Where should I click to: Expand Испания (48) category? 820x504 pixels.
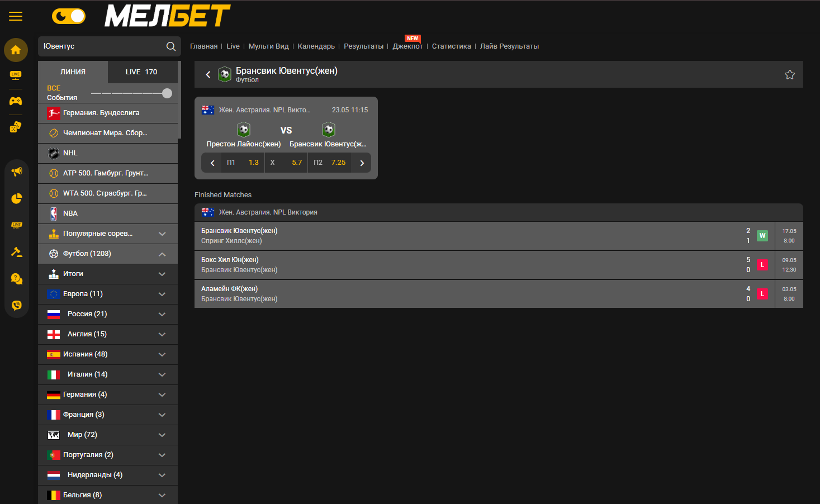(x=108, y=354)
